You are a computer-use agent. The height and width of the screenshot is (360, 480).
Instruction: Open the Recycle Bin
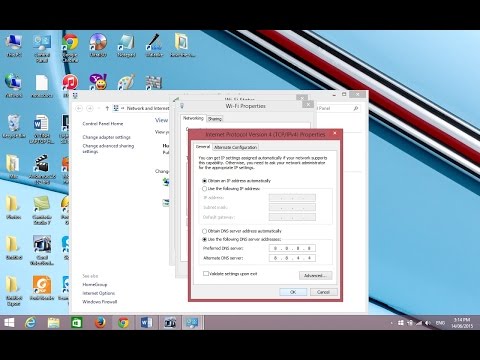[14, 127]
